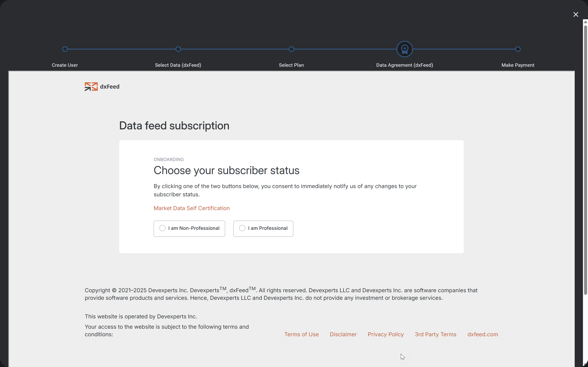Open the Market Data Self Certification link
The image size is (588, 367).
click(192, 208)
